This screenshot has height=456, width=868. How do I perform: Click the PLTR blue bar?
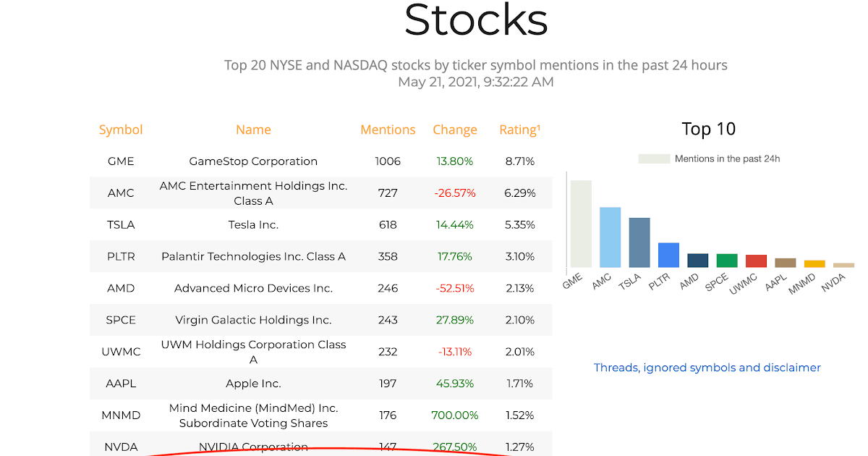coord(668,255)
